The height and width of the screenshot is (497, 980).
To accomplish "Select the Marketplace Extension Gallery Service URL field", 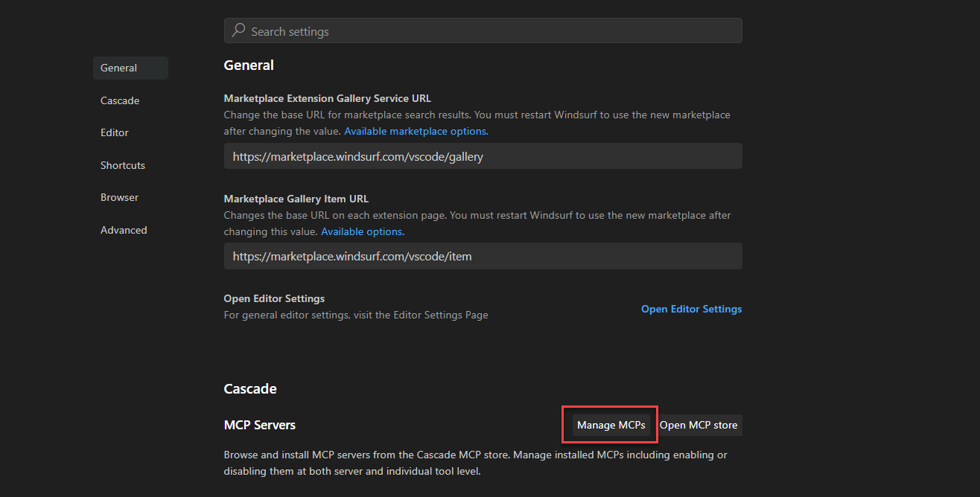I will point(483,155).
